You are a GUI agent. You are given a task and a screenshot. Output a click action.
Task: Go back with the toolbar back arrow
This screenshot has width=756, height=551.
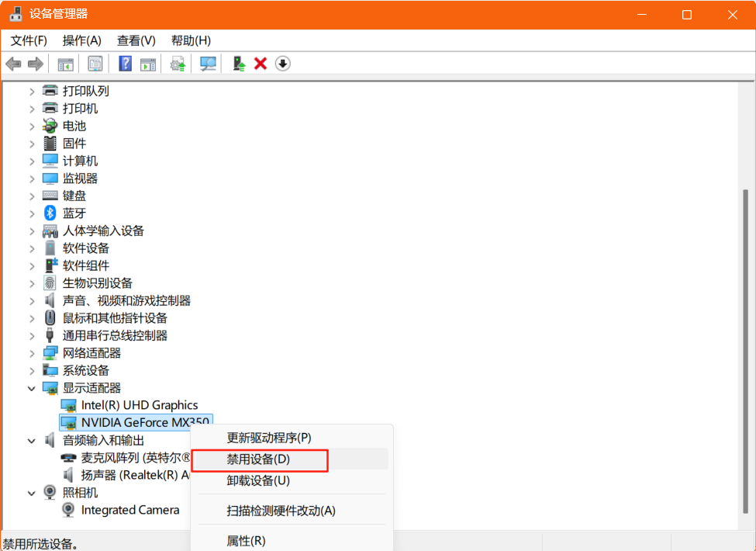[13, 64]
